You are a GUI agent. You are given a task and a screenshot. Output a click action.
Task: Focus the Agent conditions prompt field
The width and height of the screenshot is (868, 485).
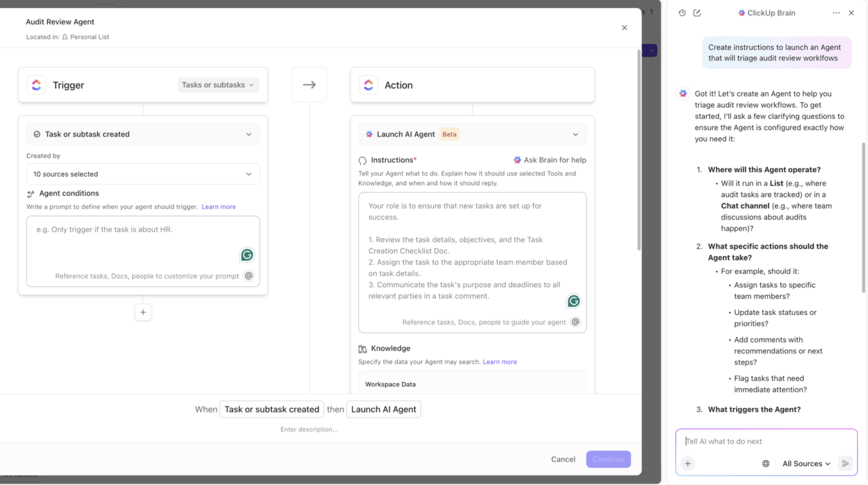(143, 251)
